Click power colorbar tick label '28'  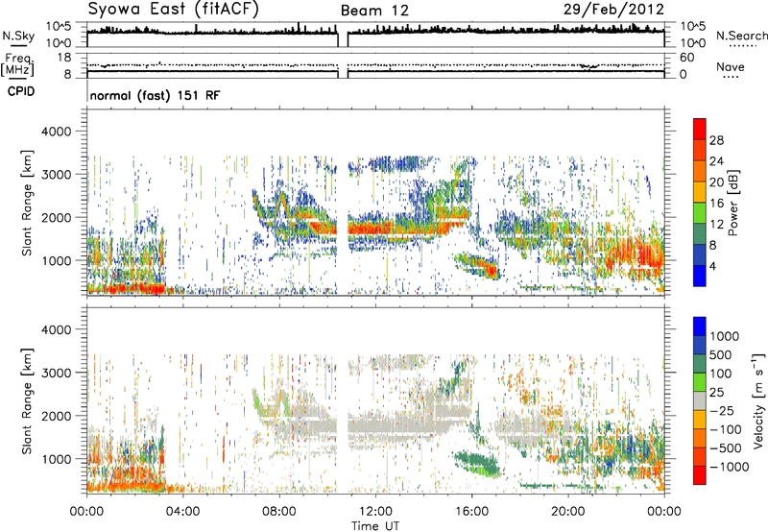click(716, 140)
